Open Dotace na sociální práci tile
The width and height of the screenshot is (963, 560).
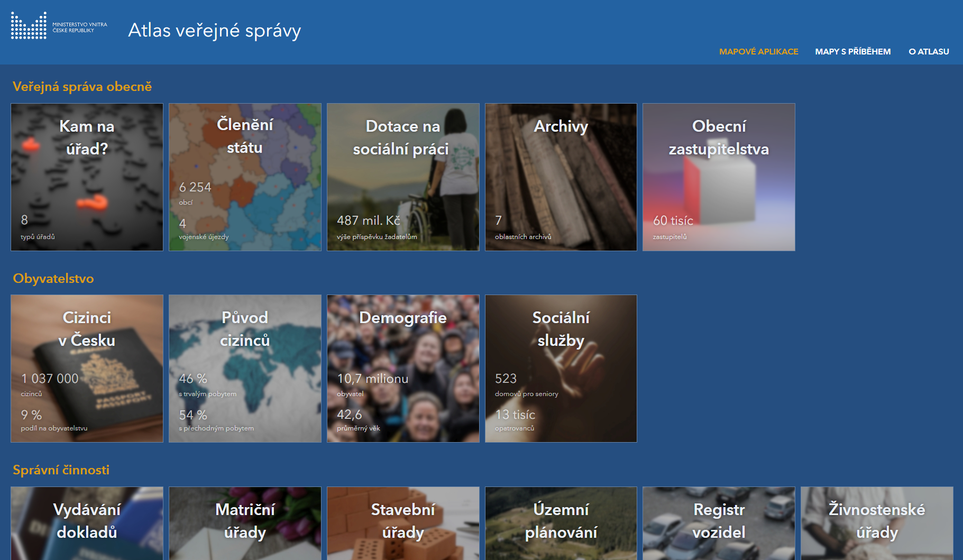[x=403, y=177]
